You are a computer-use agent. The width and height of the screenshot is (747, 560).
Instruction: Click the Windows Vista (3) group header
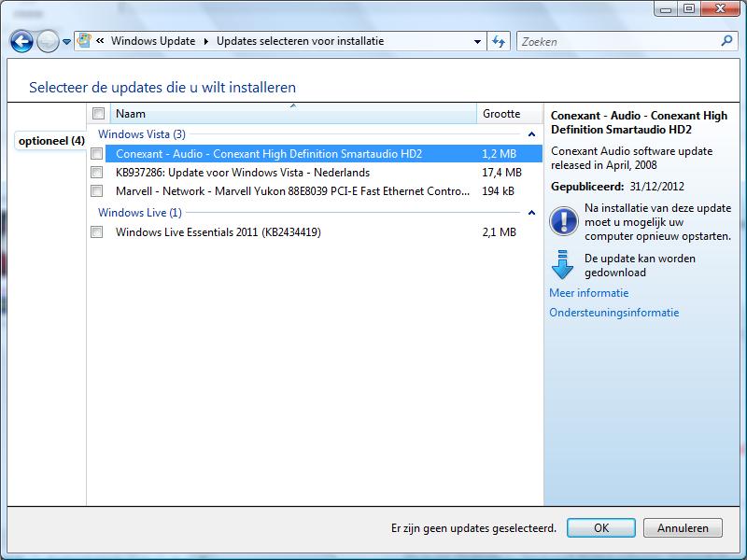142,134
